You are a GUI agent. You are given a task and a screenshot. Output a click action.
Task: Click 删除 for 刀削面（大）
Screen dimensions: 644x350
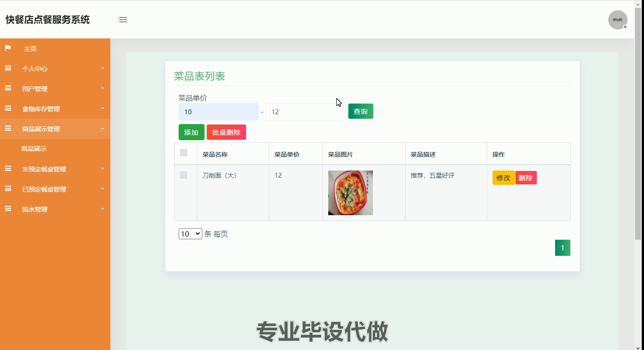(x=526, y=178)
